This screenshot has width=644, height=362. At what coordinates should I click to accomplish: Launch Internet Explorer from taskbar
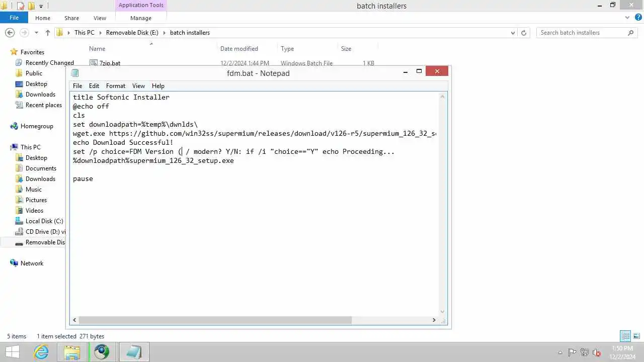(41, 352)
